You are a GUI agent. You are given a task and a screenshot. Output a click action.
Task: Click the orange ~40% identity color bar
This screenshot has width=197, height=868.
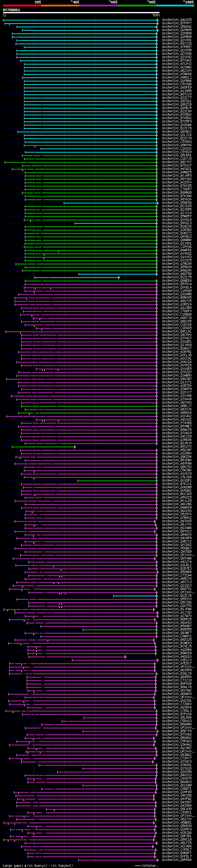click(x=60, y=6)
